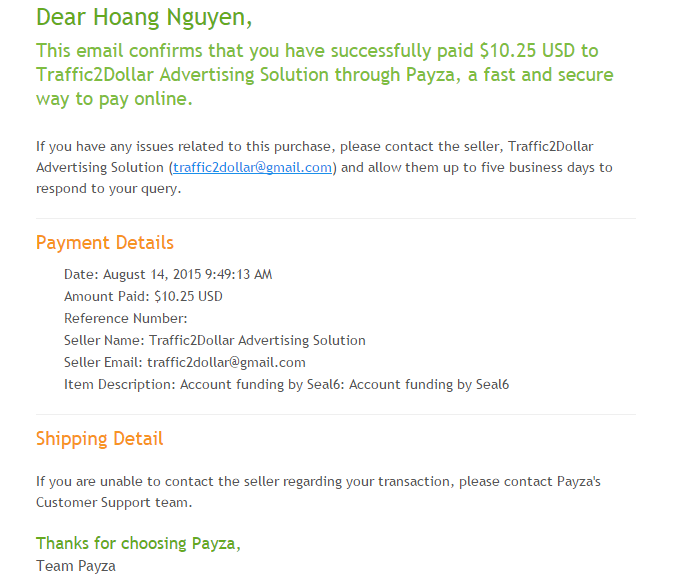
Task: Click the "Amount Paid: $10.25 USD" line
Action: [143, 296]
